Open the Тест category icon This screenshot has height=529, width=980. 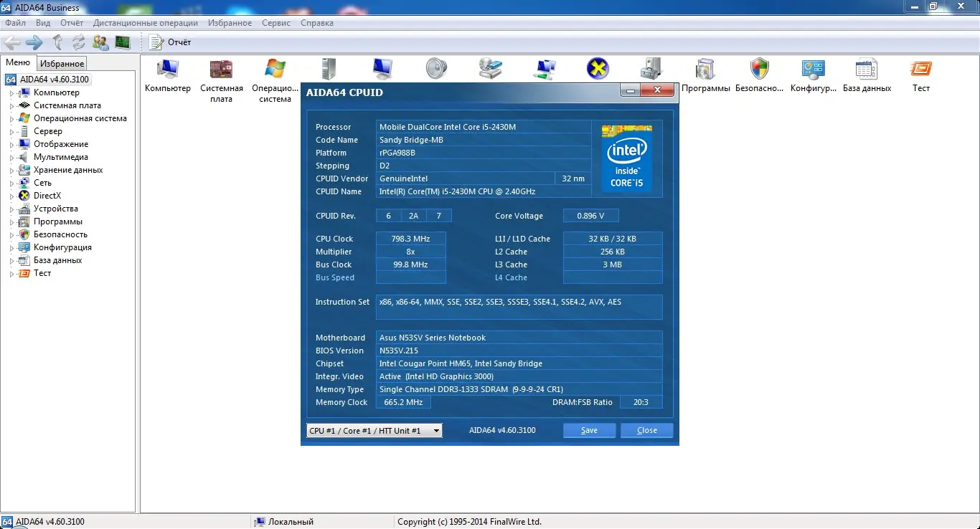920,68
